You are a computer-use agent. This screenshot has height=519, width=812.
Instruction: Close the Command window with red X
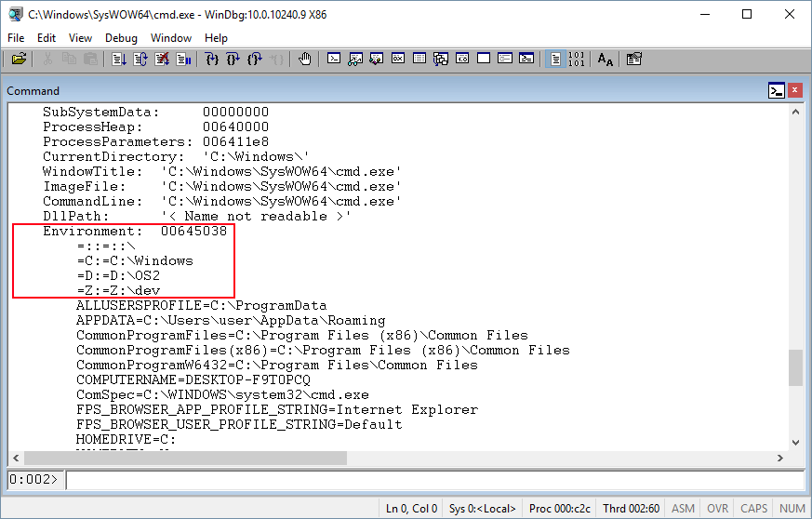(795, 90)
